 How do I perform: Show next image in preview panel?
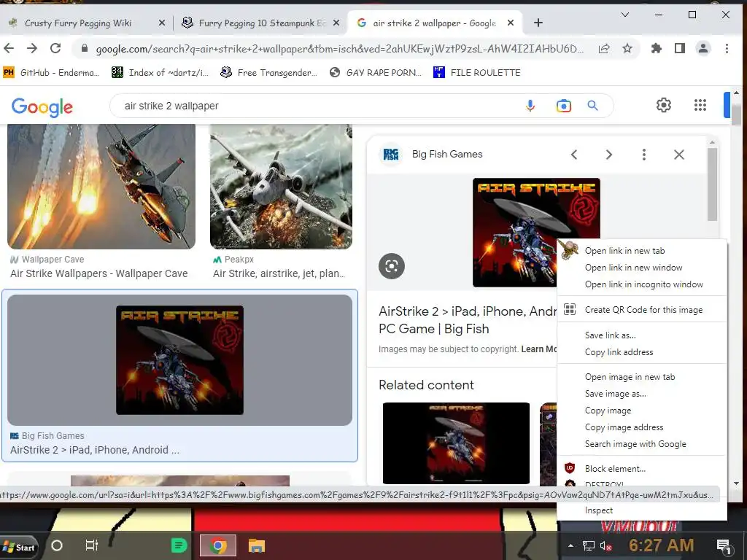point(609,155)
